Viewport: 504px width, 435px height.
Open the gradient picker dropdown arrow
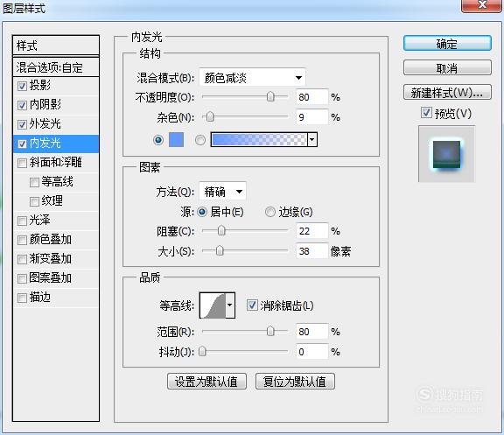pos(312,140)
